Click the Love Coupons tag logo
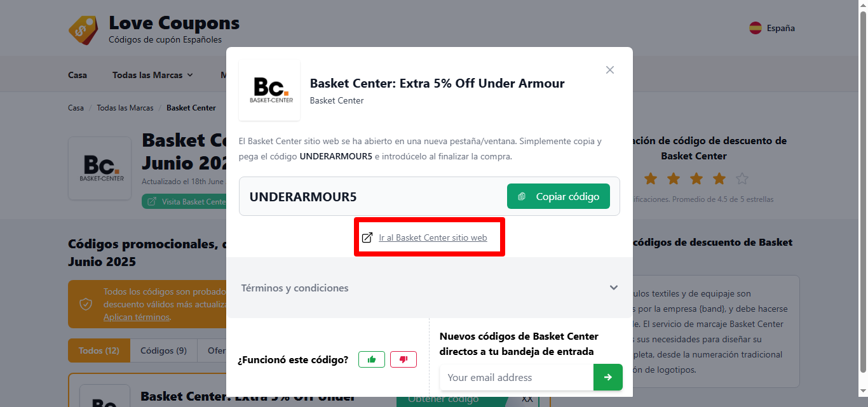The width and height of the screenshot is (868, 407). (84, 30)
